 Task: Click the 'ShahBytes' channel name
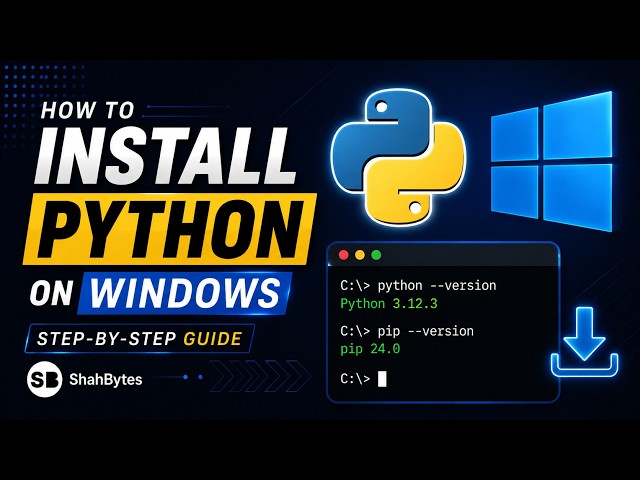pyautogui.click(x=106, y=380)
